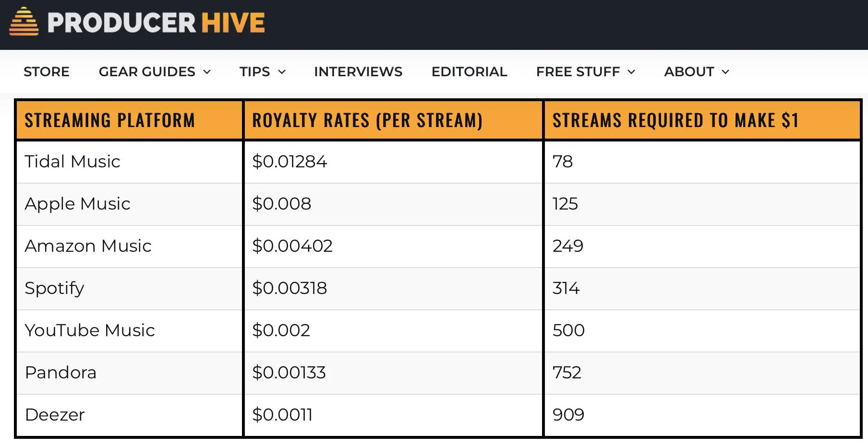Click Pandora's $0.00133 rate cell
Screen dimensions: 868x446
394,373
